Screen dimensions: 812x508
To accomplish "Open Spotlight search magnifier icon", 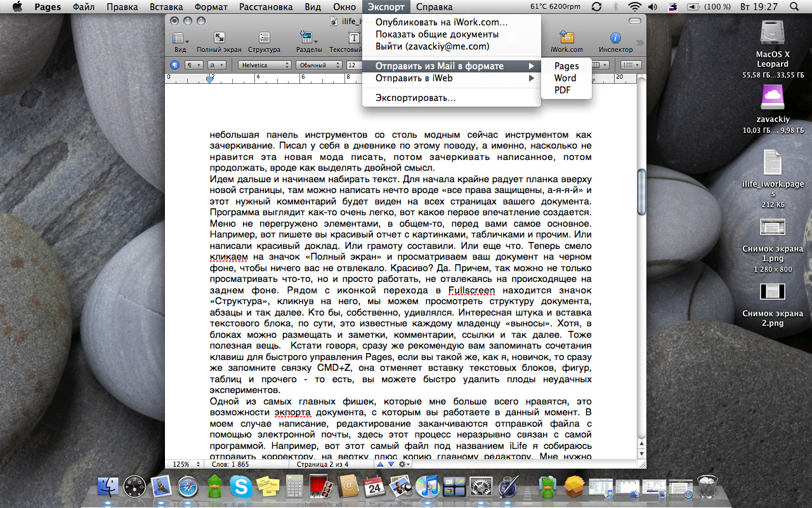I will [x=794, y=7].
